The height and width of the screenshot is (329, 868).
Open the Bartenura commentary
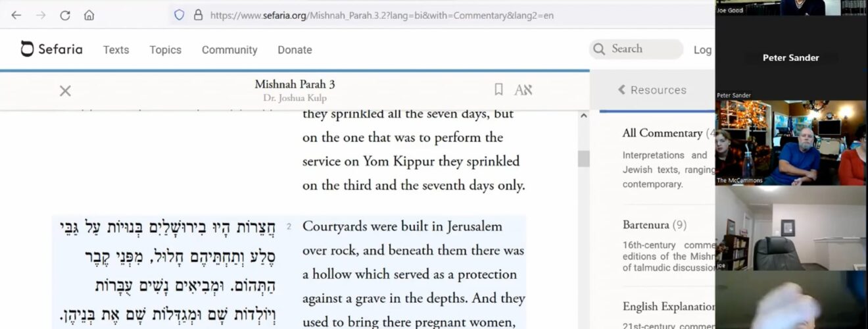click(648, 225)
